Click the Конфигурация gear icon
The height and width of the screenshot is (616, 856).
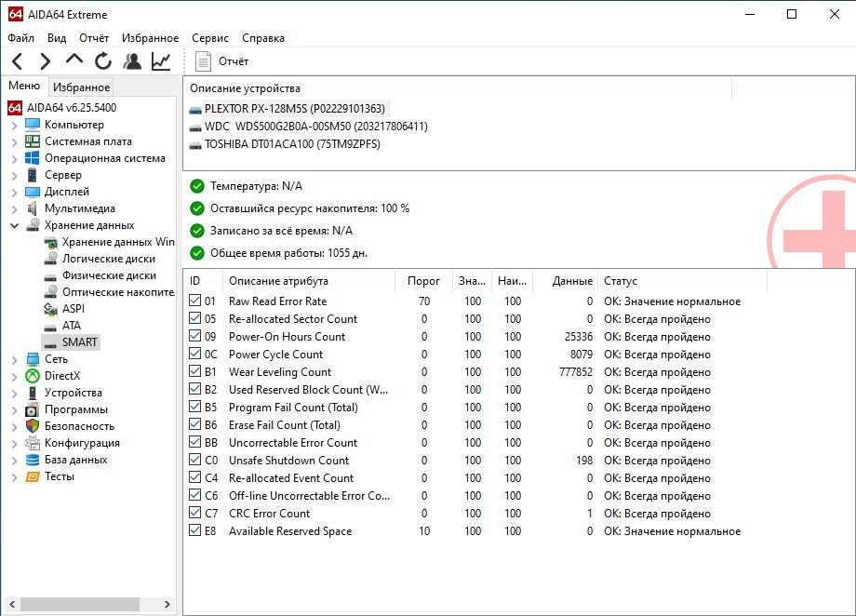33,443
